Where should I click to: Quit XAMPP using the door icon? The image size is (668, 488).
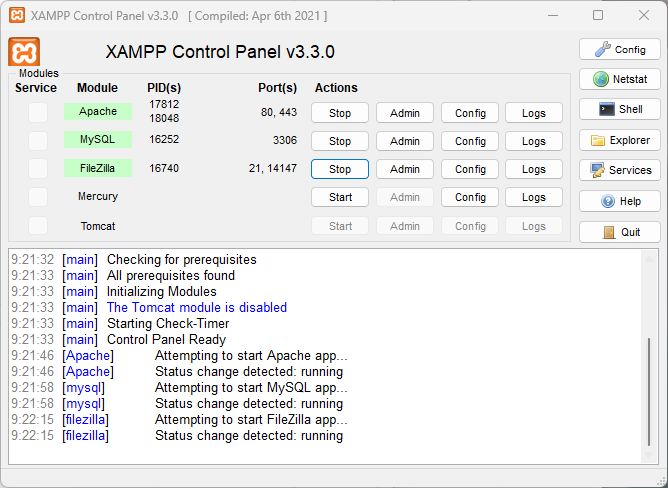click(x=619, y=232)
